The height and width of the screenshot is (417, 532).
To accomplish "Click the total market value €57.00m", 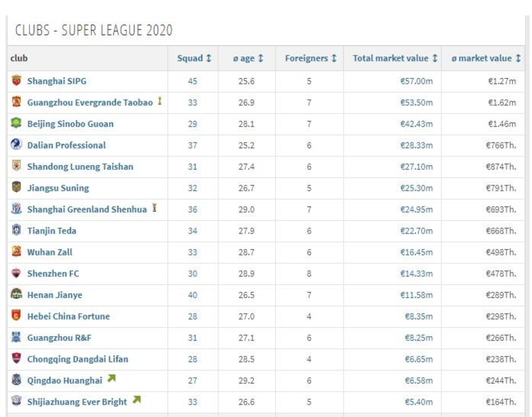I will point(416,81).
